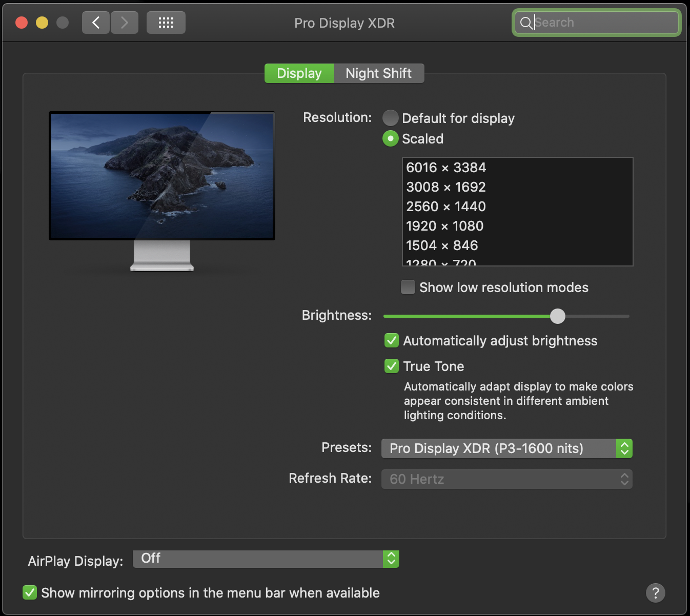Click the Brightness slider knob
The height and width of the screenshot is (616, 690).
coord(558,316)
